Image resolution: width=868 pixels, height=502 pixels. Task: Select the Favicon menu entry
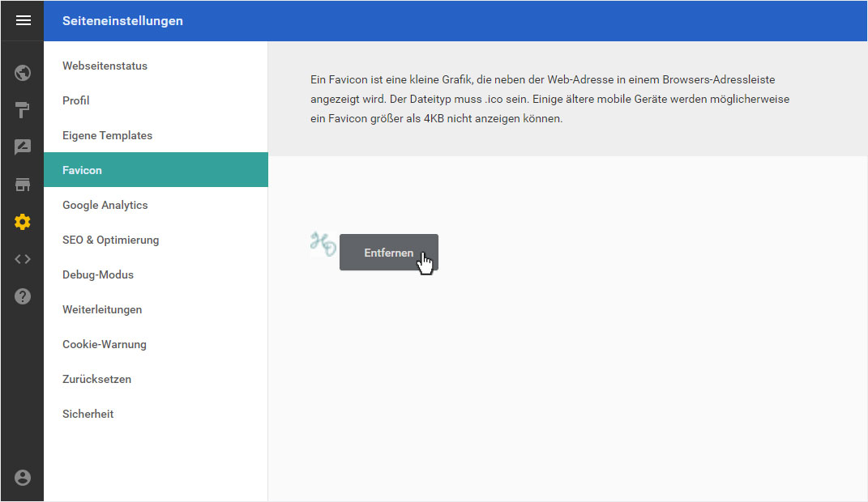pos(156,170)
